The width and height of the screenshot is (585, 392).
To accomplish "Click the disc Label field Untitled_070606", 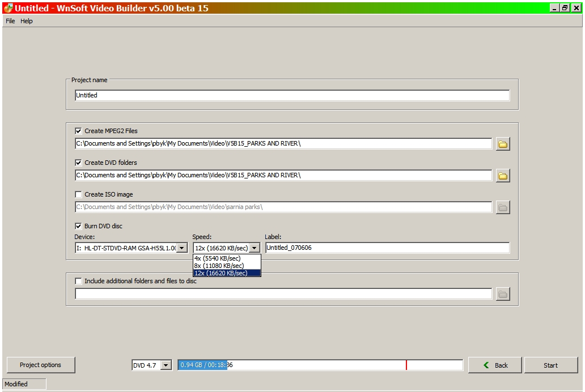I will [x=387, y=248].
